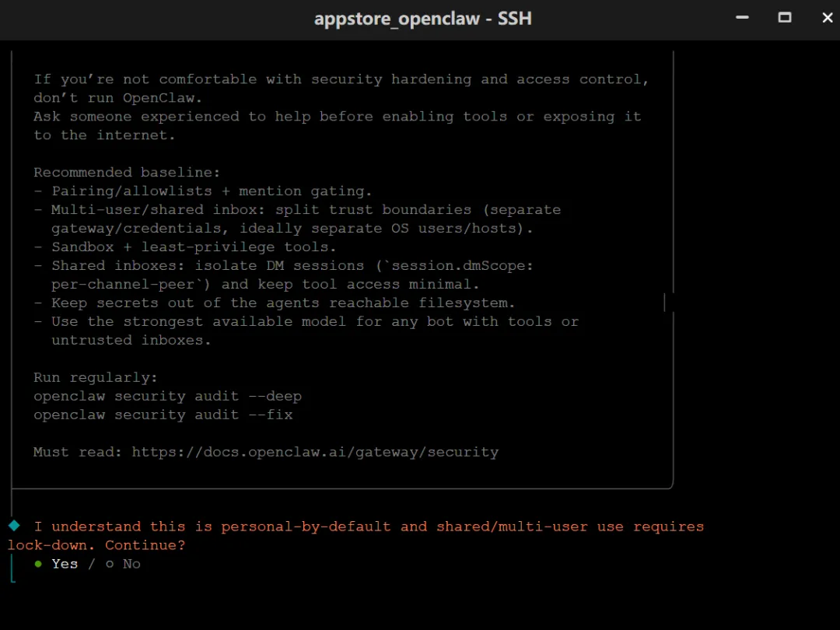Click the 'untrusted inboxes.' line
This screenshot has height=630, width=840.
[x=131, y=340]
